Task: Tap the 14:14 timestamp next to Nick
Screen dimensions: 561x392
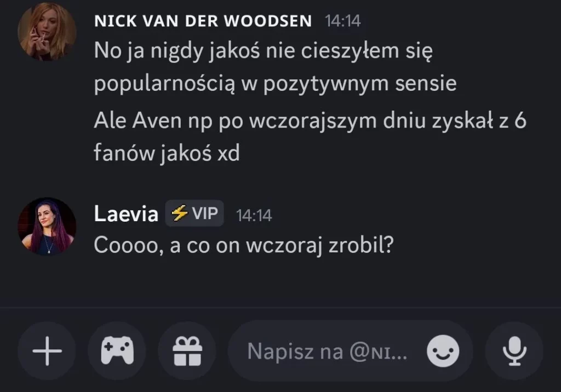Action: point(343,21)
